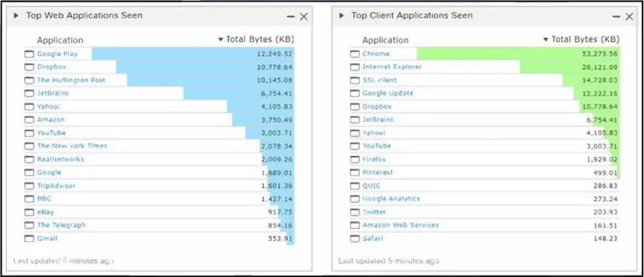
Task: Open the YouTube link in web applications
Action: click(x=51, y=133)
